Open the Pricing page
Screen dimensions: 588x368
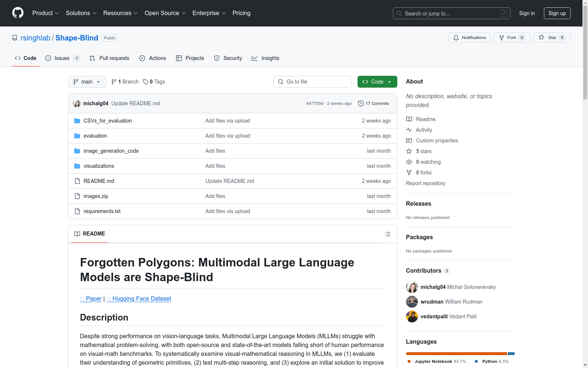[241, 13]
